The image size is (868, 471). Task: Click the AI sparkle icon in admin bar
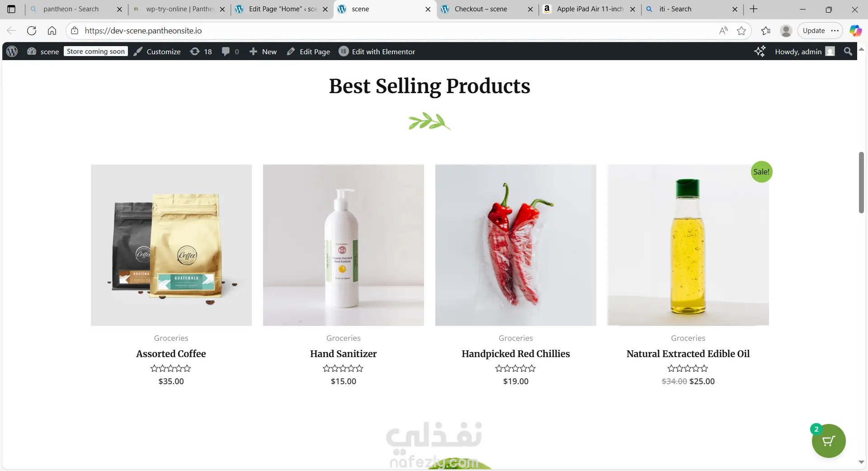coord(760,52)
